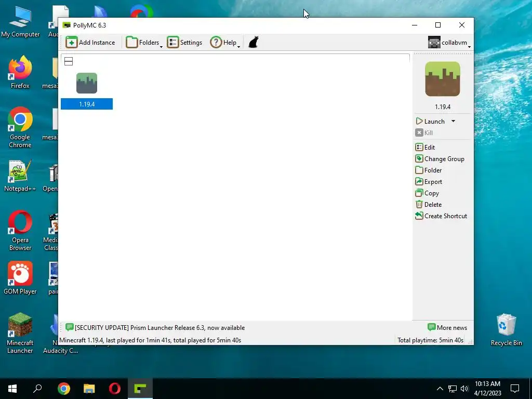Open GOM Player desktop shortcut

tap(20, 278)
